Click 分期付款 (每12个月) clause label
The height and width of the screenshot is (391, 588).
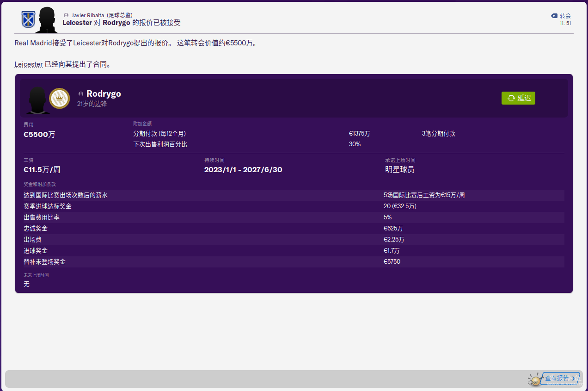[x=159, y=134]
